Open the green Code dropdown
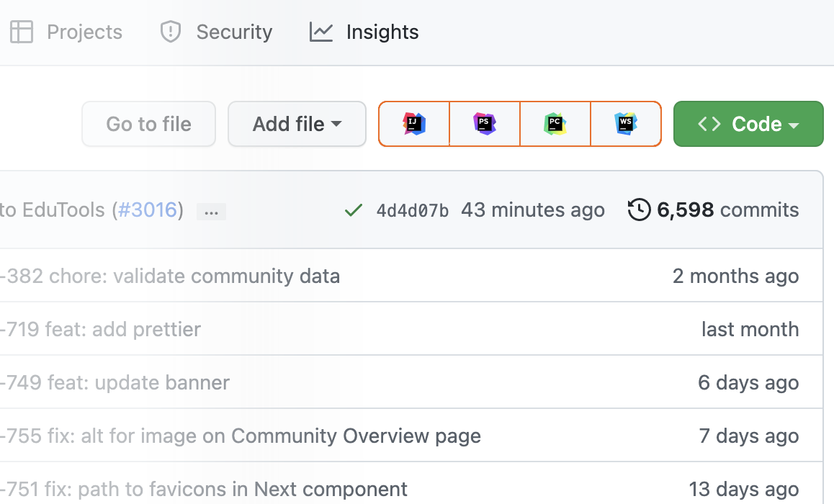Viewport: 834px width, 504px height. pyautogui.click(x=748, y=123)
